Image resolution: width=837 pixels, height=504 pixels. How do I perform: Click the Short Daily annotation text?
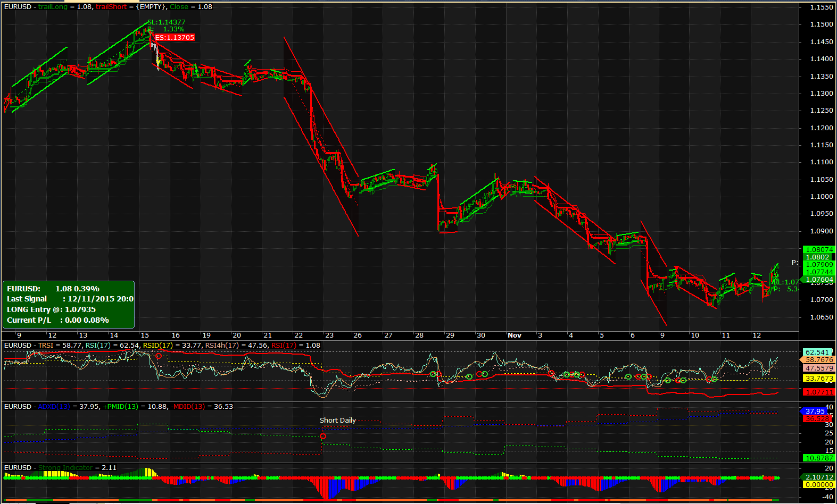pos(338,421)
